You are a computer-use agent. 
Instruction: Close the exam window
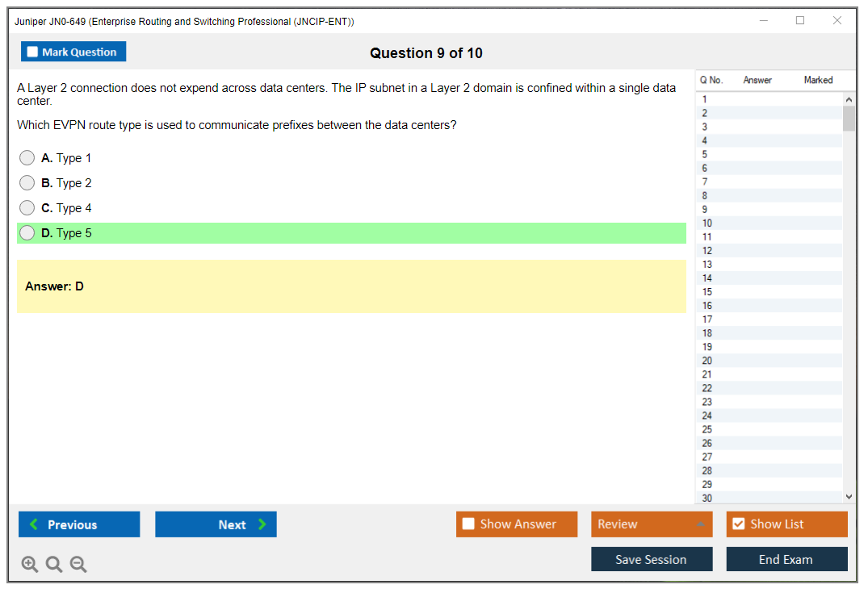click(837, 21)
